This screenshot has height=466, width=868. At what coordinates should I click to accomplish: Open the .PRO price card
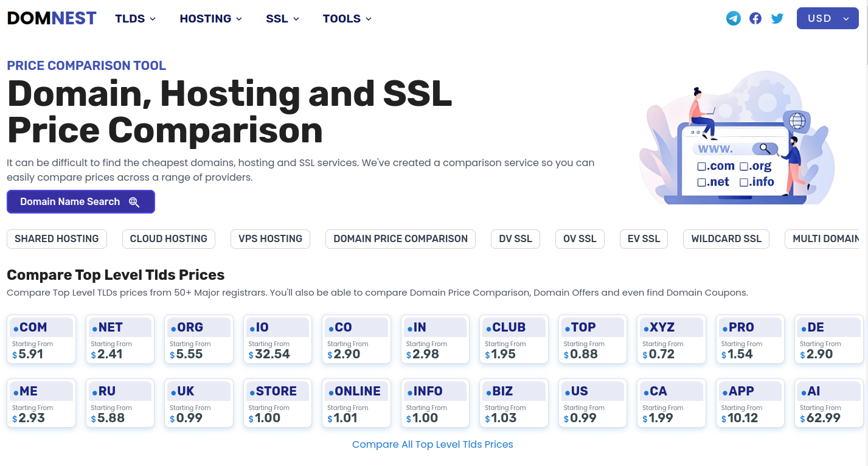(x=750, y=339)
